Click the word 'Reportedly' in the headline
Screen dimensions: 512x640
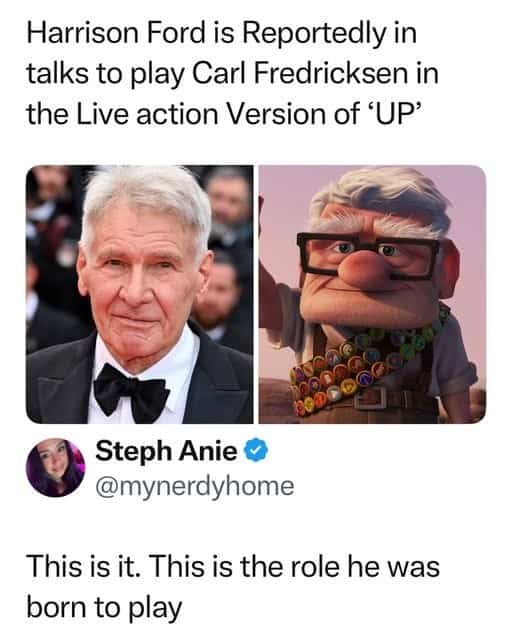coord(314,33)
